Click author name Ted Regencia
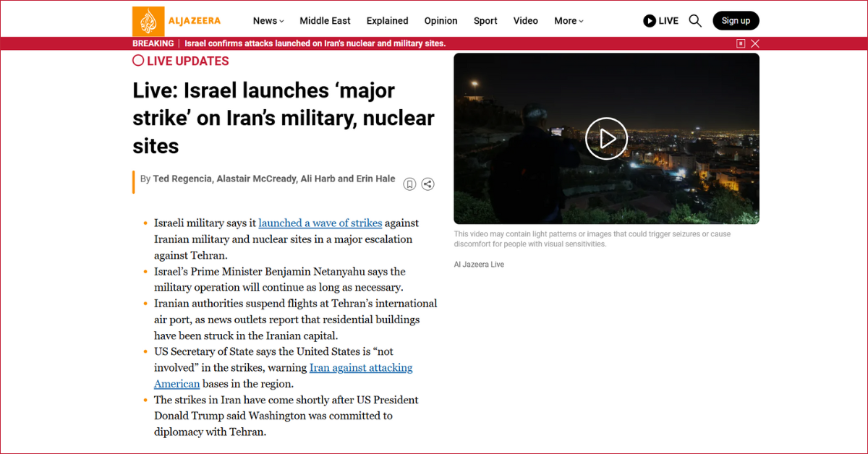The height and width of the screenshot is (454, 868). (x=183, y=179)
